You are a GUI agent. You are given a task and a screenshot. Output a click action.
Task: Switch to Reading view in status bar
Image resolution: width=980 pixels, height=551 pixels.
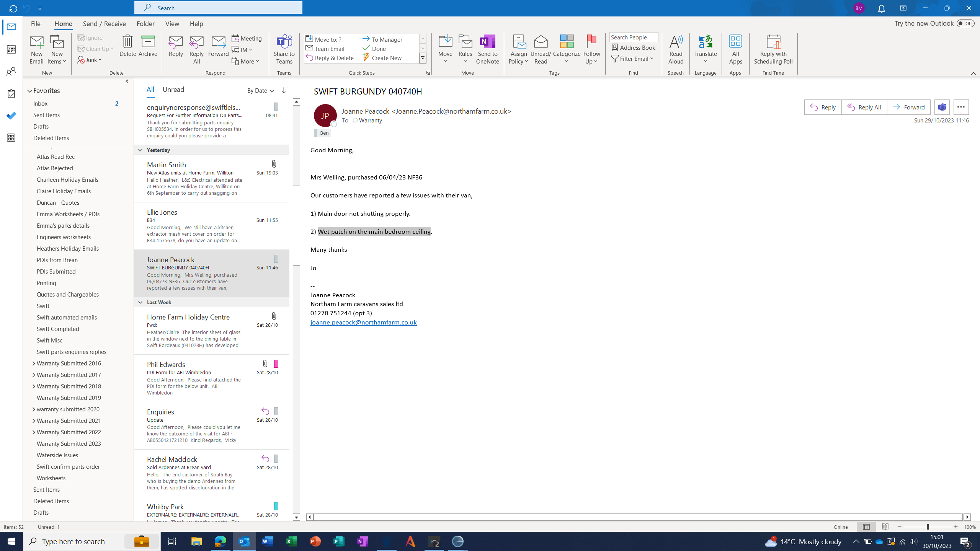[885, 527]
